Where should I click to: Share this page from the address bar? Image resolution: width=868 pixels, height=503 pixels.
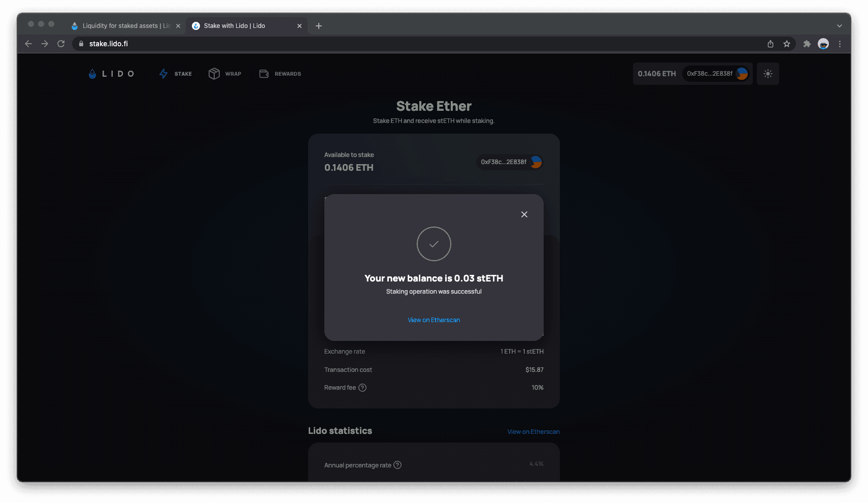coord(771,44)
